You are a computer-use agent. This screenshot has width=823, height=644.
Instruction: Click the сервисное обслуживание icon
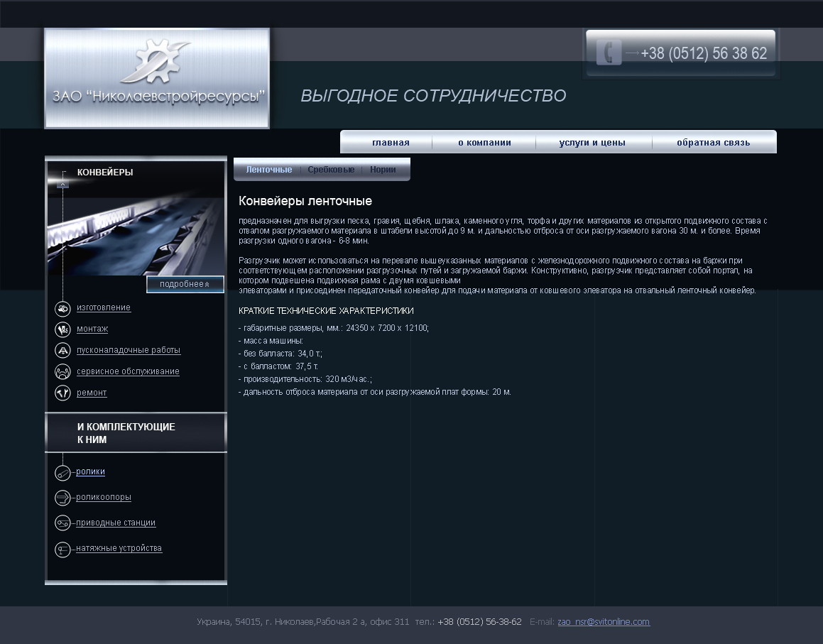(62, 371)
